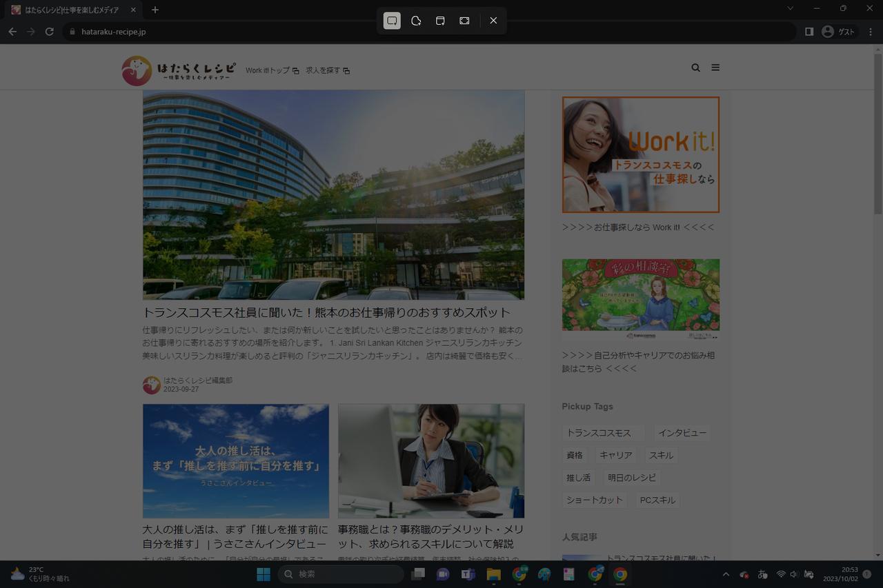Open the site hamburger menu

[x=715, y=68]
